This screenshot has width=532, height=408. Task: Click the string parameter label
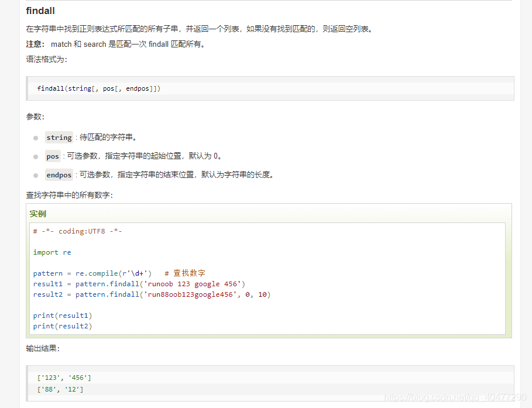[x=59, y=138]
